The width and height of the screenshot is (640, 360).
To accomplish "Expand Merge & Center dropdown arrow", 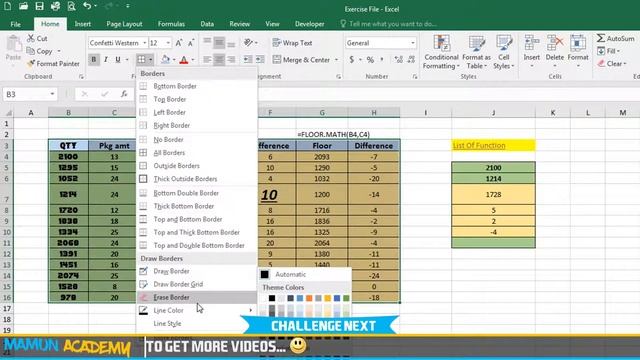I will (x=336, y=60).
